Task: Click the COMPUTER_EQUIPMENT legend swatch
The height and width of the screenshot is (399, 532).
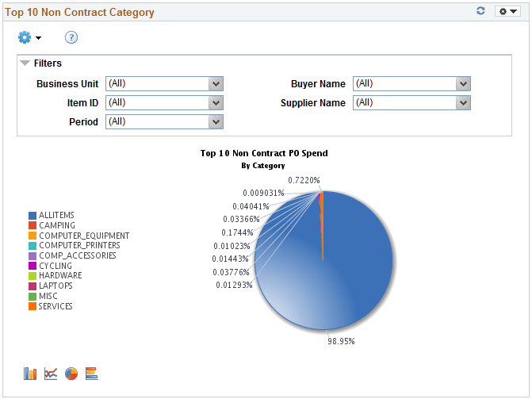Action: (x=33, y=236)
